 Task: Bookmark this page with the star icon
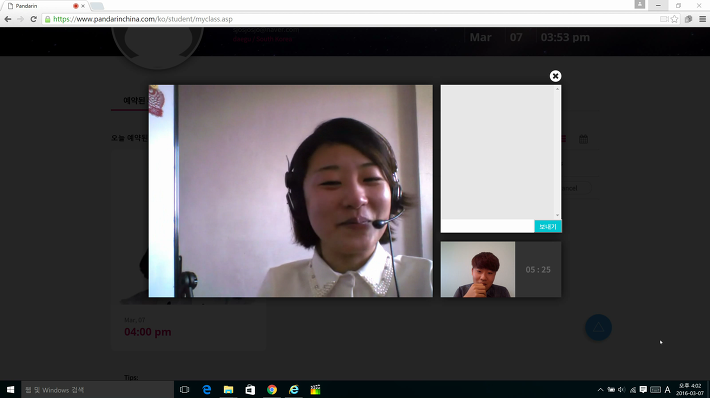[674, 19]
